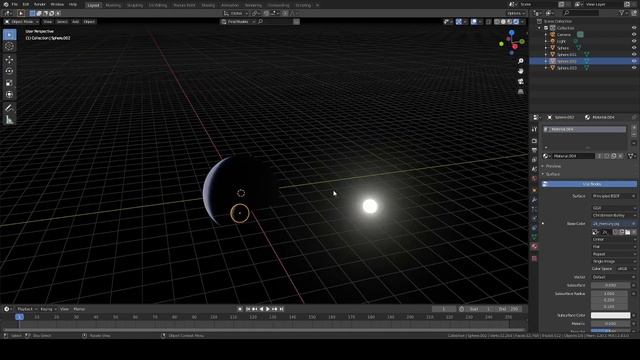Open the timeline Playback menu

point(27,309)
